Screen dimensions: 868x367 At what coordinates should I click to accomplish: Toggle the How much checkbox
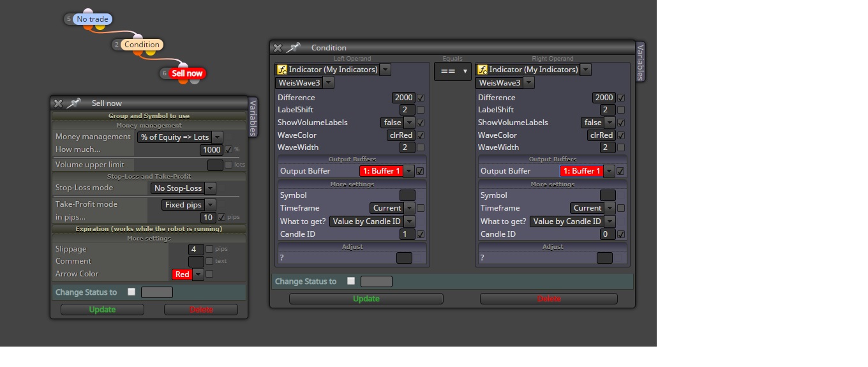point(229,150)
